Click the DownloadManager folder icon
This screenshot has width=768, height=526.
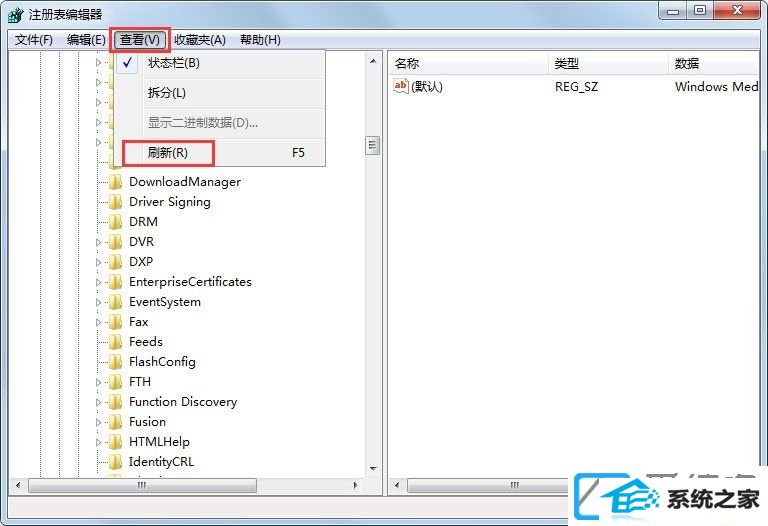(x=115, y=182)
